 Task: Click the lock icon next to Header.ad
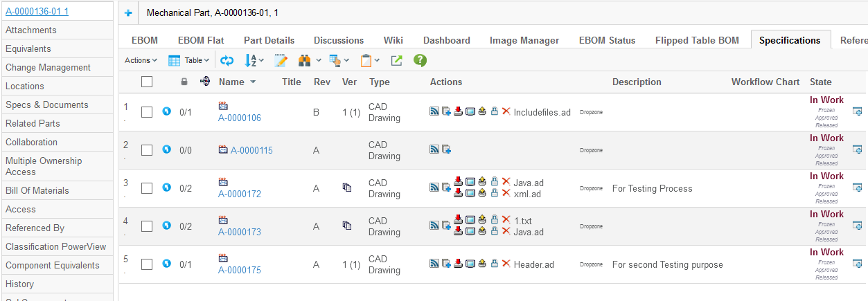coord(494,264)
